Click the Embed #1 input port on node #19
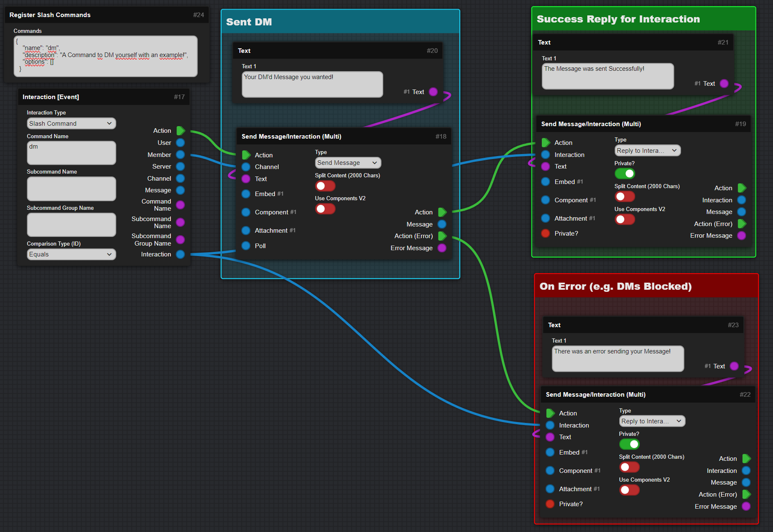773x532 pixels. point(546,182)
